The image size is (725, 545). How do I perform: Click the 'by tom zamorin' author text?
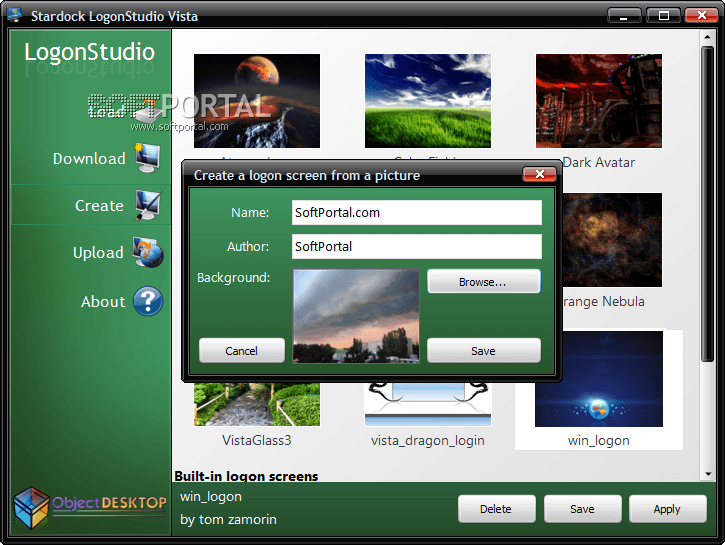pos(228,520)
